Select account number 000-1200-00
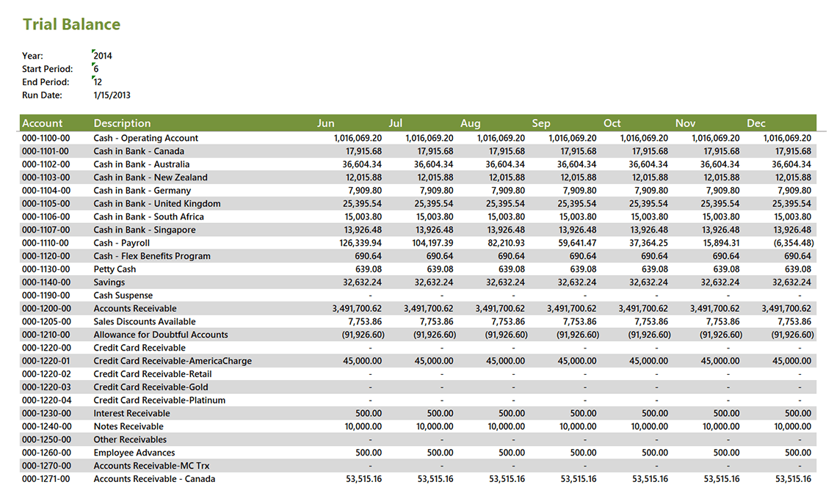 click(x=46, y=309)
